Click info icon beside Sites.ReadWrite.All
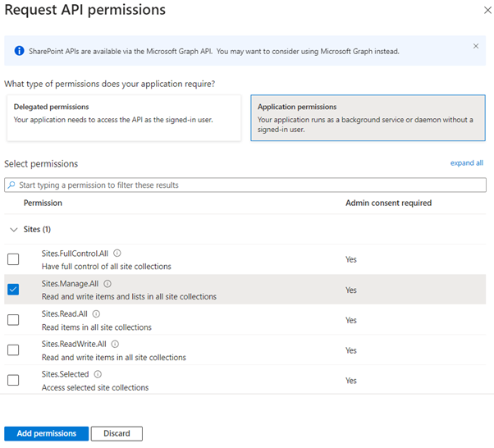 coord(115,345)
